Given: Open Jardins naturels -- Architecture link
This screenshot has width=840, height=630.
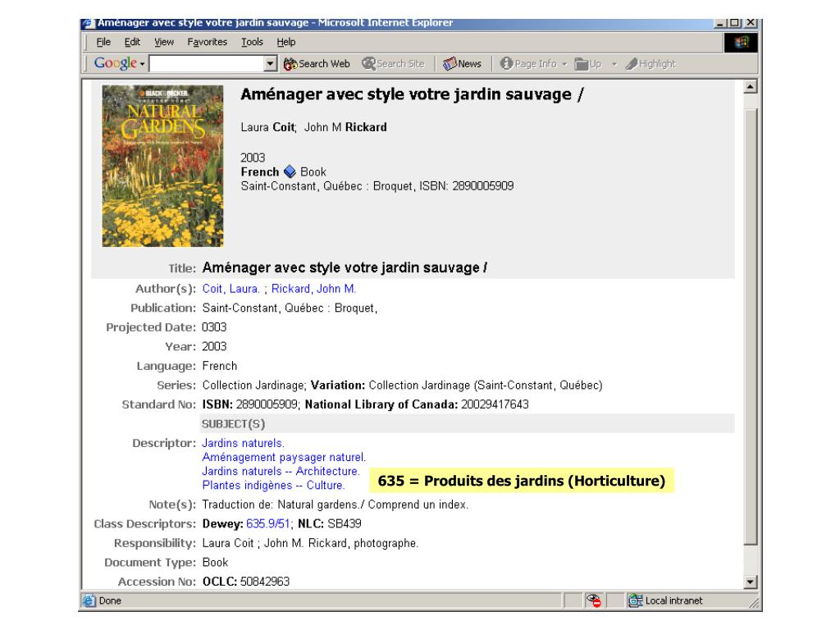Looking at the screenshot, I should pos(281,471).
